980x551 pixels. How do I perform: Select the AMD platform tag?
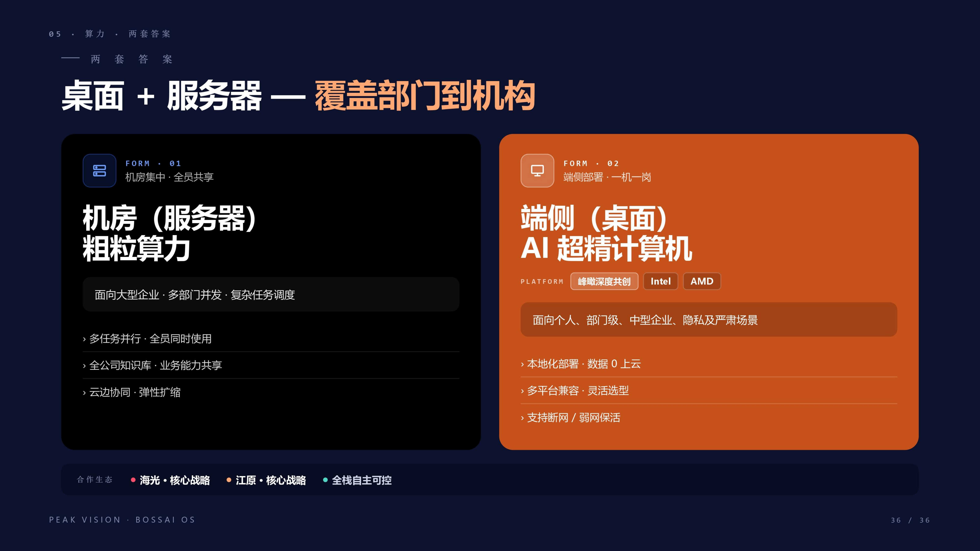click(x=702, y=281)
